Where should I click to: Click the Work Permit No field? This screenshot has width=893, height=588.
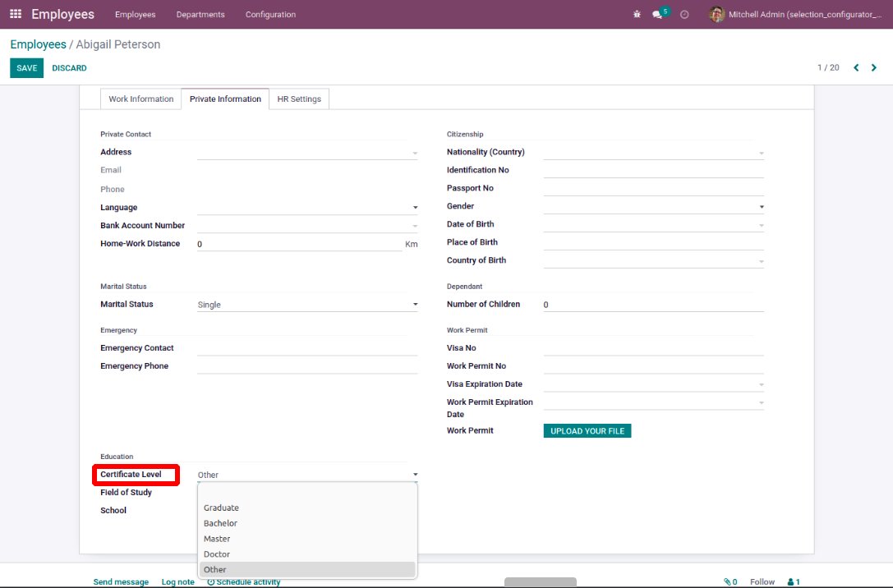pyautogui.click(x=653, y=366)
